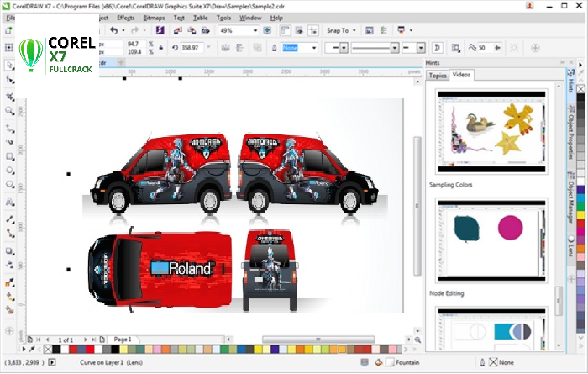Toggle the lock ratio padlock

coord(161,48)
